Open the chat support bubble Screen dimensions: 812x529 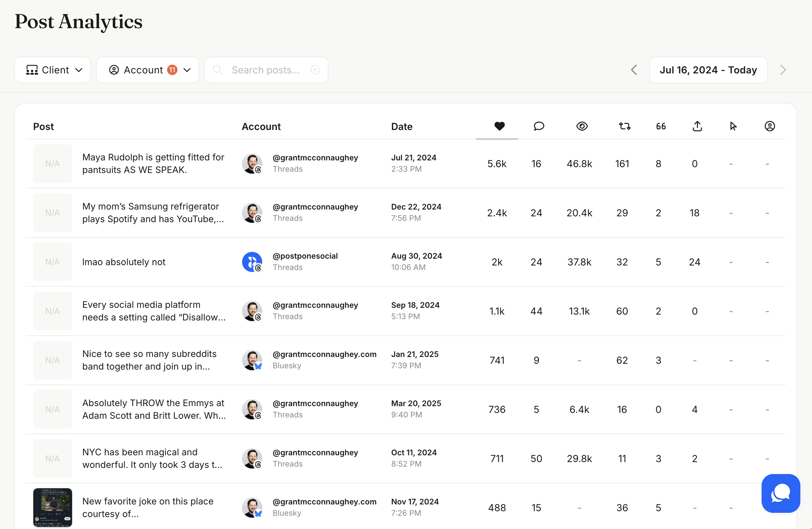[781, 493]
